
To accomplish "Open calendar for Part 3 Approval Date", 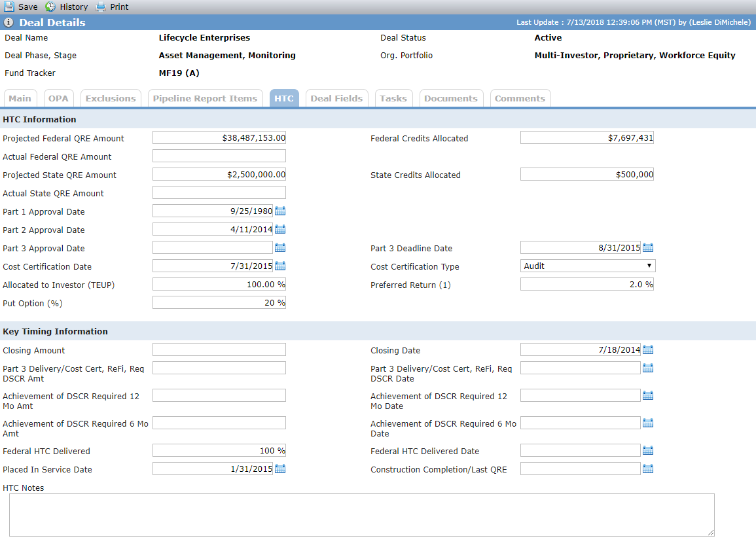I will pyautogui.click(x=280, y=247).
